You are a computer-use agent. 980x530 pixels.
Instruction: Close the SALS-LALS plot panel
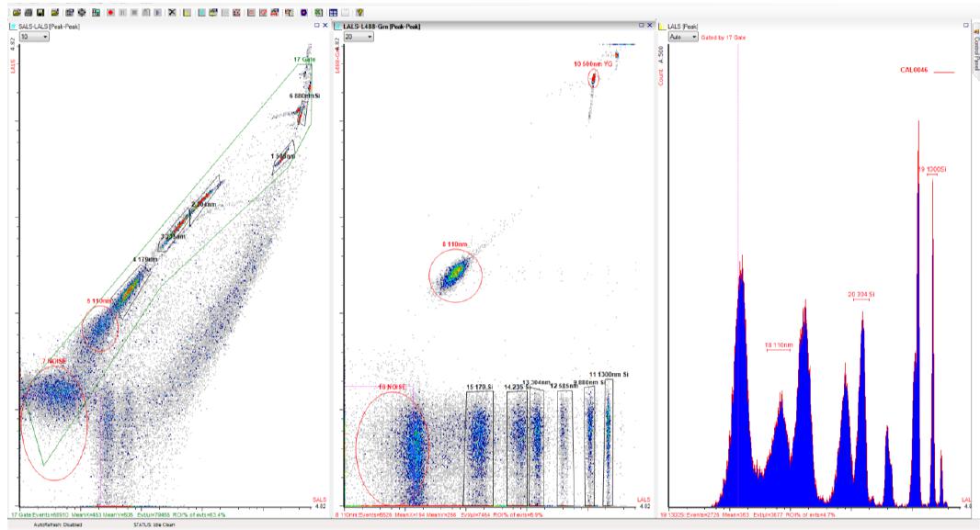(x=325, y=26)
